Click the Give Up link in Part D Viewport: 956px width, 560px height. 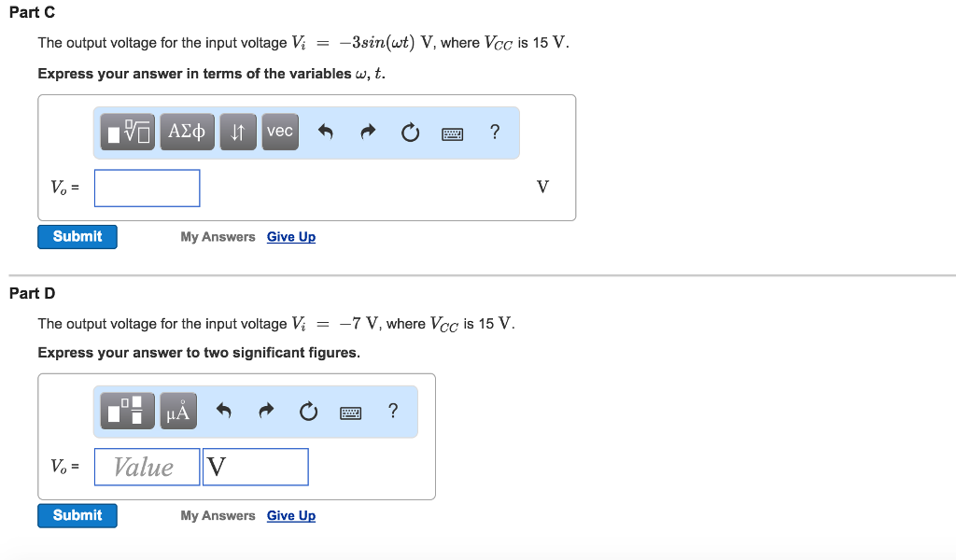(290, 515)
